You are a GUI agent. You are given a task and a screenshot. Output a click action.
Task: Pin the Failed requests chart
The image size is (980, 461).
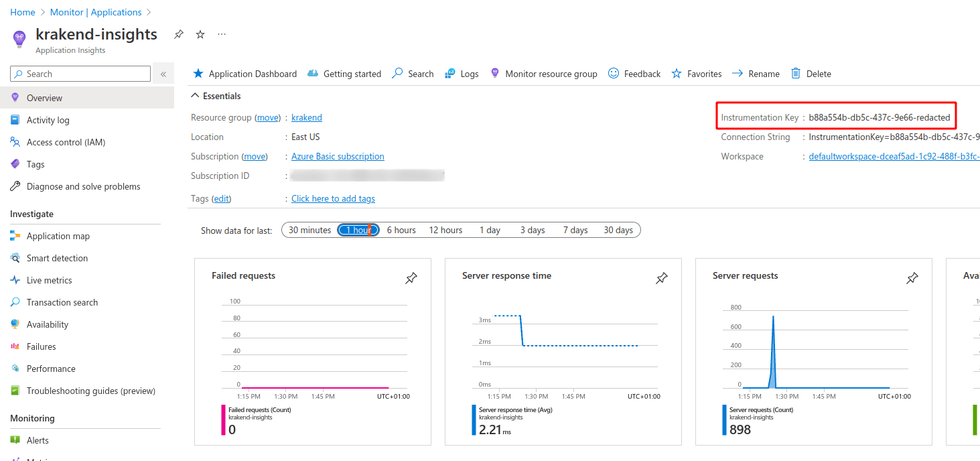point(411,278)
